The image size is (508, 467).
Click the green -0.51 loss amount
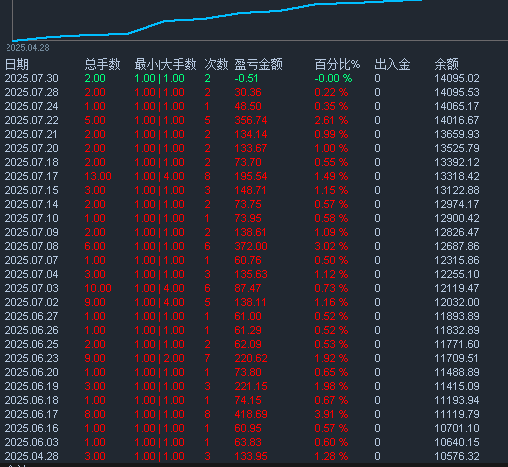click(246, 78)
